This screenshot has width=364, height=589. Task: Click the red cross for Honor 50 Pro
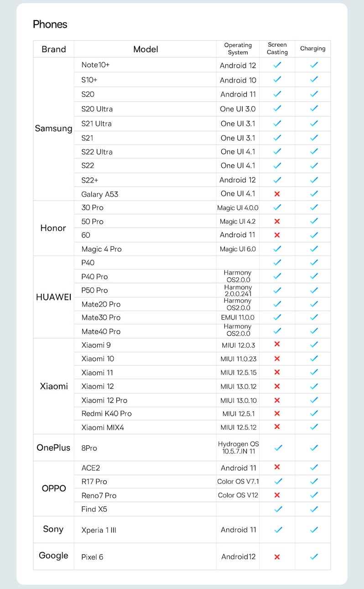[x=277, y=221]
